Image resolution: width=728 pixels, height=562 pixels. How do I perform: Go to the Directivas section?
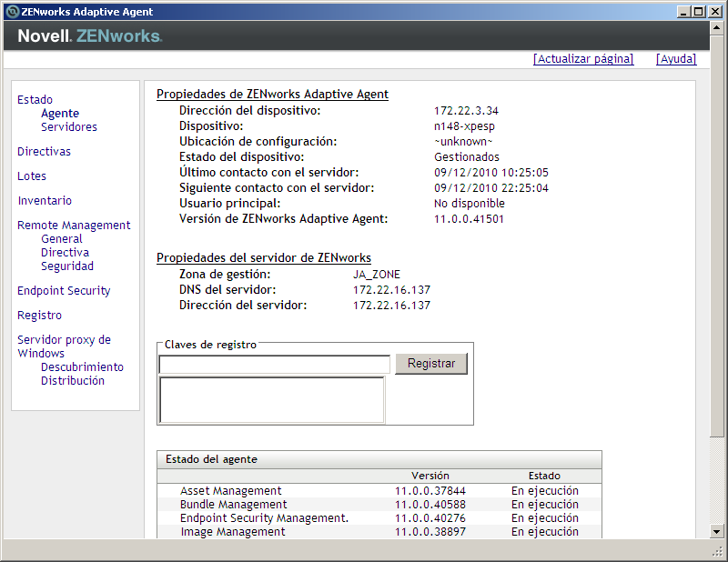click(44, 152)
